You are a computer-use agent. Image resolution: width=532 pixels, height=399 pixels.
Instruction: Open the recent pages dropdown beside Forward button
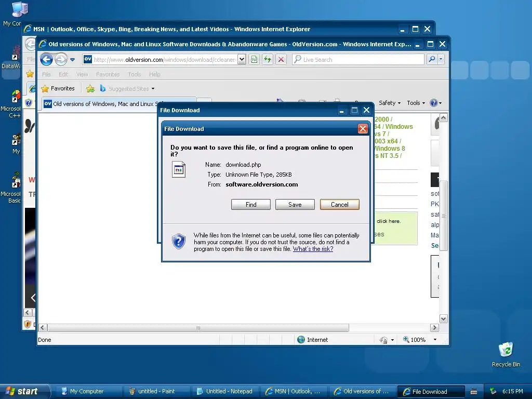[x=72, y=60]
